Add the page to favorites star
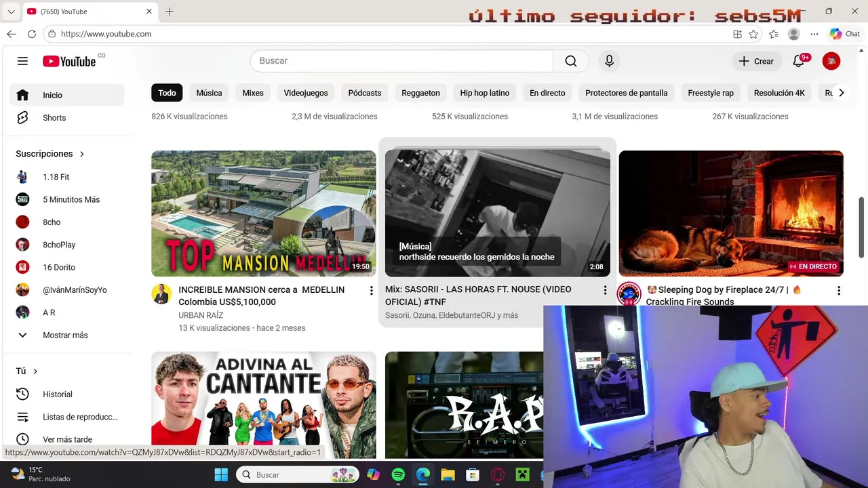This screenshot has height=488, width=868. pos(753,34)
